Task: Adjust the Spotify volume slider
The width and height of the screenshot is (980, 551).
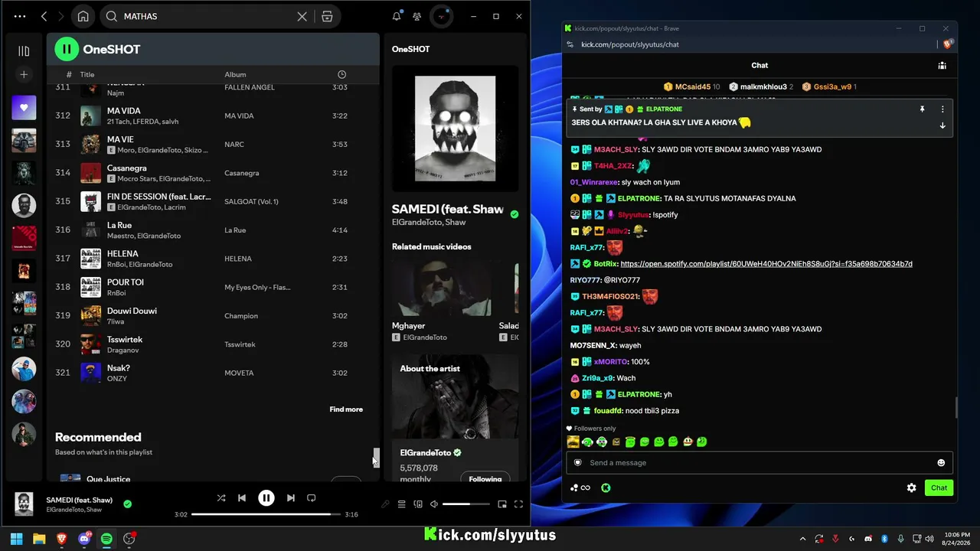Action: [466, 504]
